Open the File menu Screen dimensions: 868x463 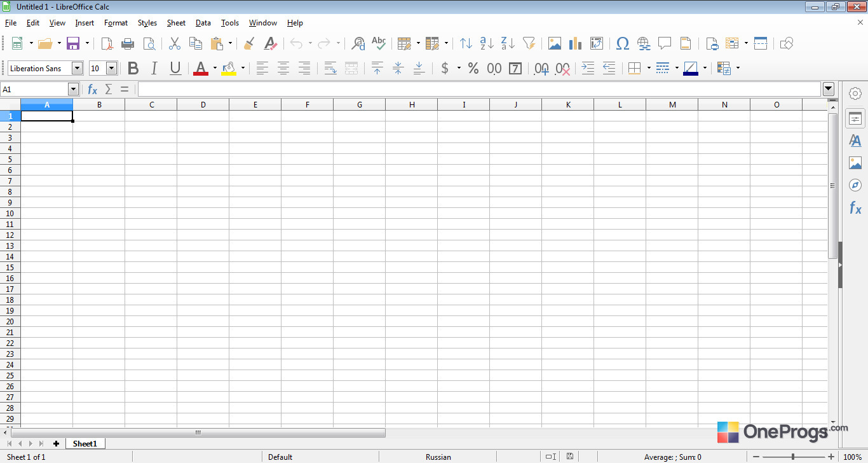[11, 23]
